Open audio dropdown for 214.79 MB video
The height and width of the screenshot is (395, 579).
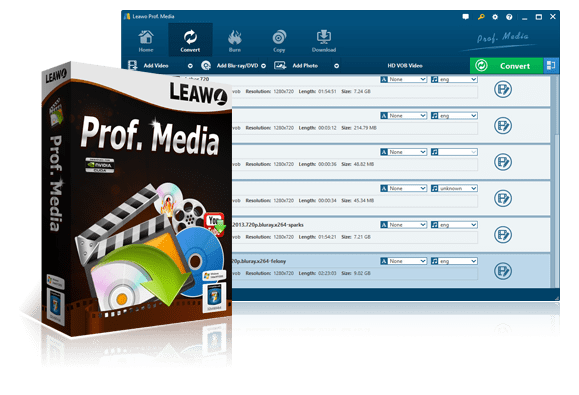454,116
